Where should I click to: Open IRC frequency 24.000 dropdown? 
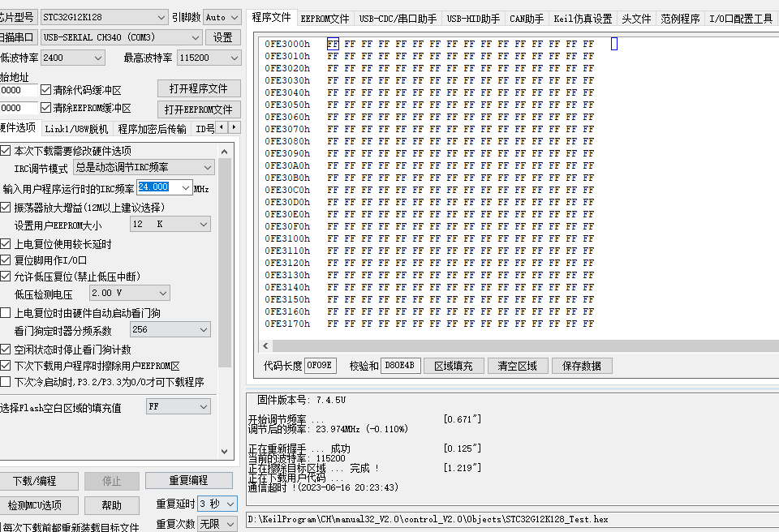[165, 187]
